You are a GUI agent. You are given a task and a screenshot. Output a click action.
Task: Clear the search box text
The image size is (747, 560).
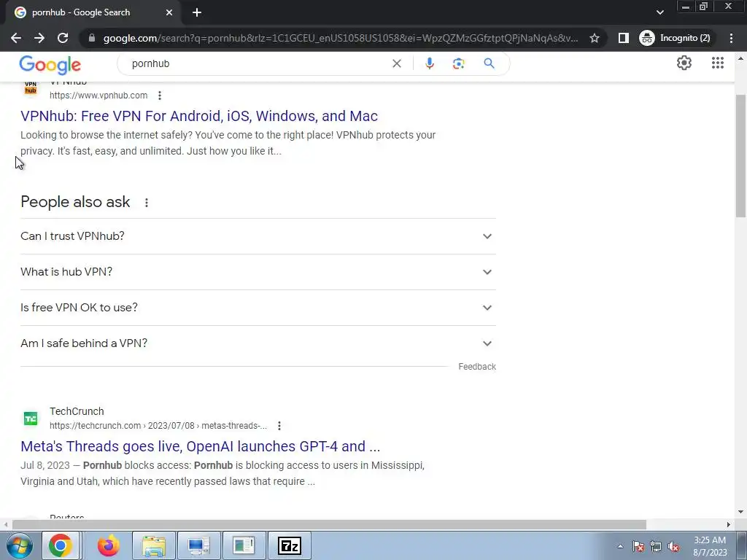coord(396,63)
